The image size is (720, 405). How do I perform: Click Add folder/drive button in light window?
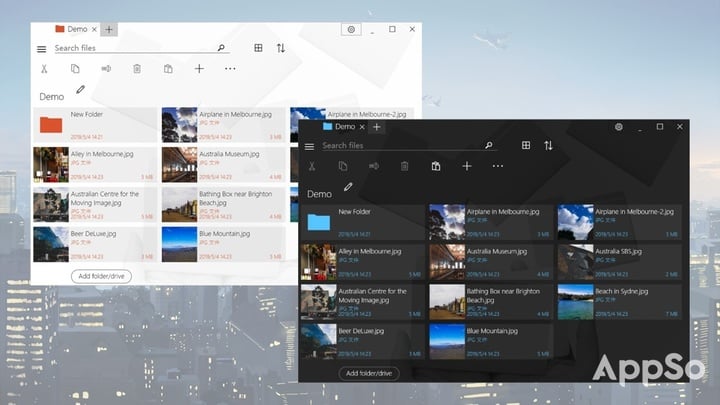[x=101, y=276]
